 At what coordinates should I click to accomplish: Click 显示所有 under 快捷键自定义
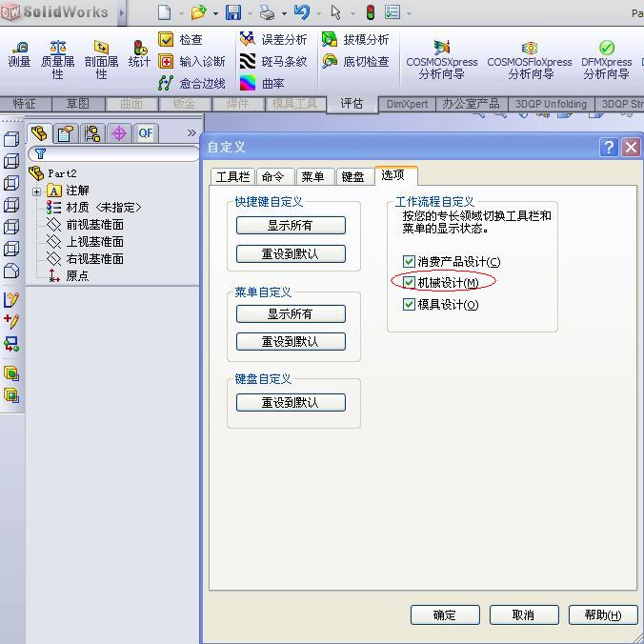(x=291, y=225)
